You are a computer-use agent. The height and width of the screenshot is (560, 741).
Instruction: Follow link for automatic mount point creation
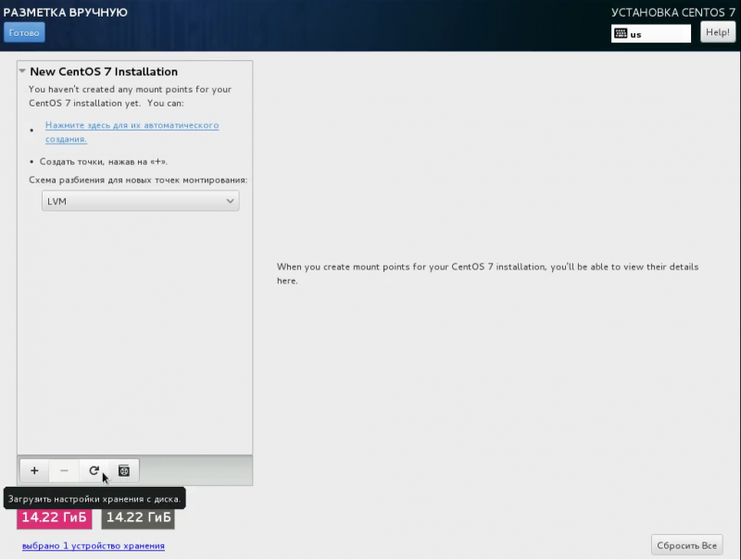[132, 131]
